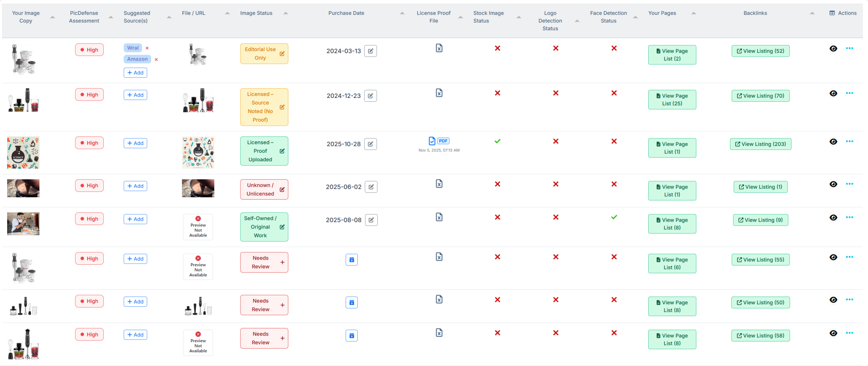Preview the first blender image with the eye icon
The image size is (868, 366).
833,48
